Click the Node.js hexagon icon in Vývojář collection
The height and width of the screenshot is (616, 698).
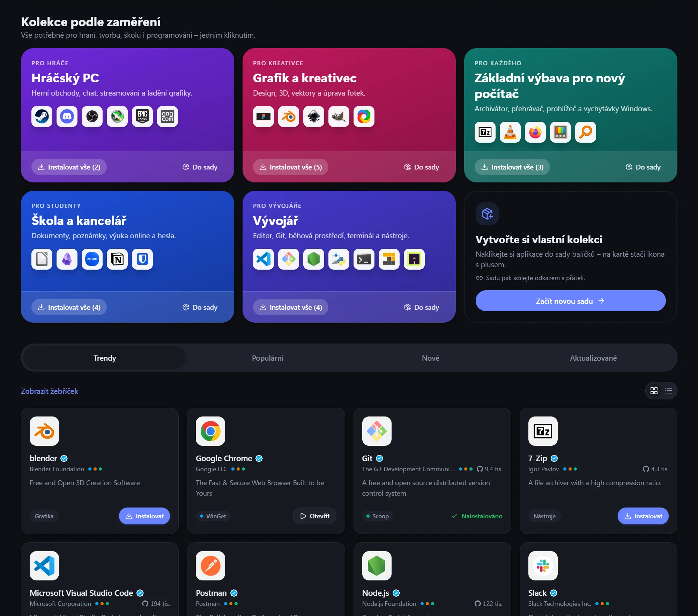[314, 259]
